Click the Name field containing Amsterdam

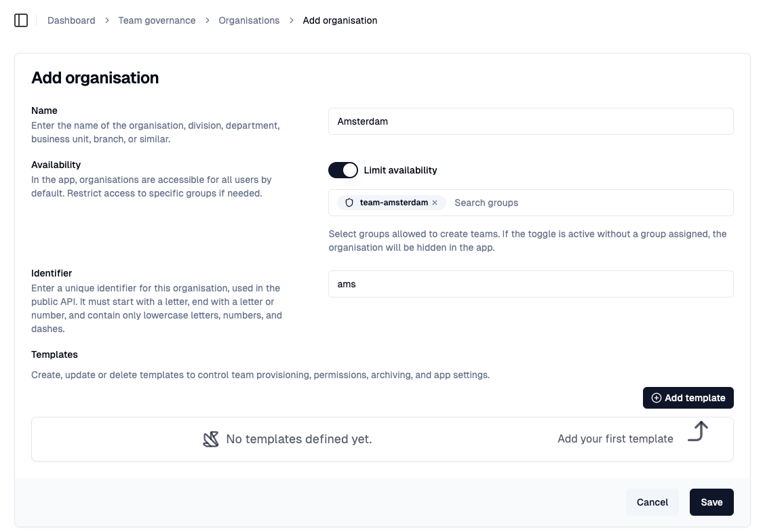click(x=531, y=121)
